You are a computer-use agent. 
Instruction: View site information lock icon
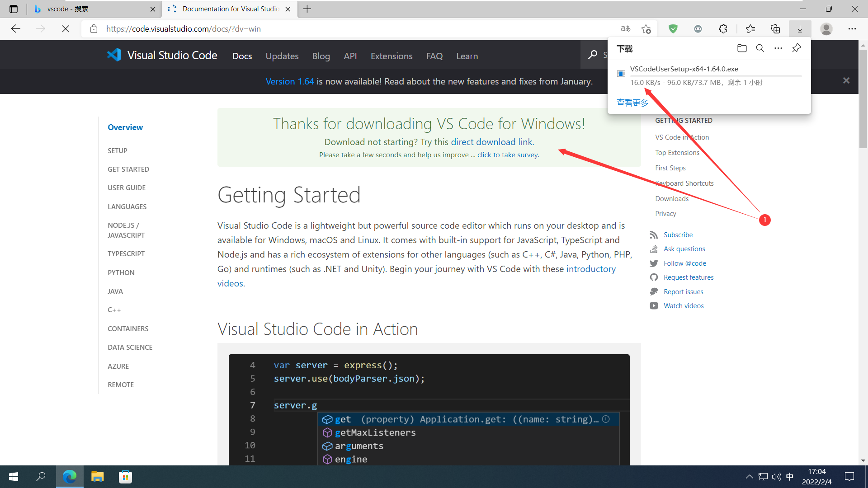click(94, 29)
